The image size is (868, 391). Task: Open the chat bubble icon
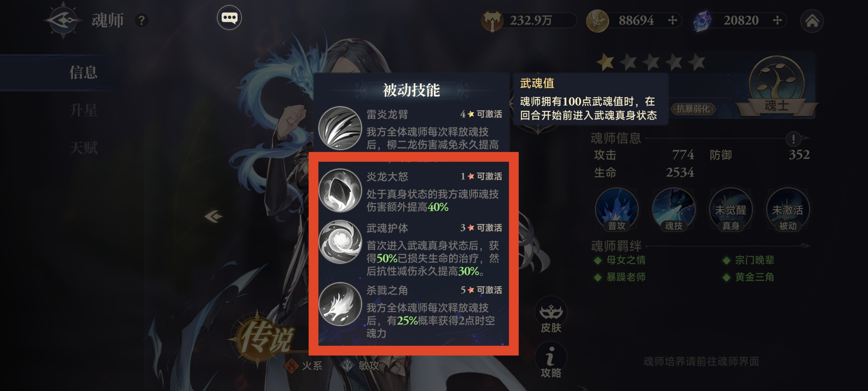[x=229, y=18]
